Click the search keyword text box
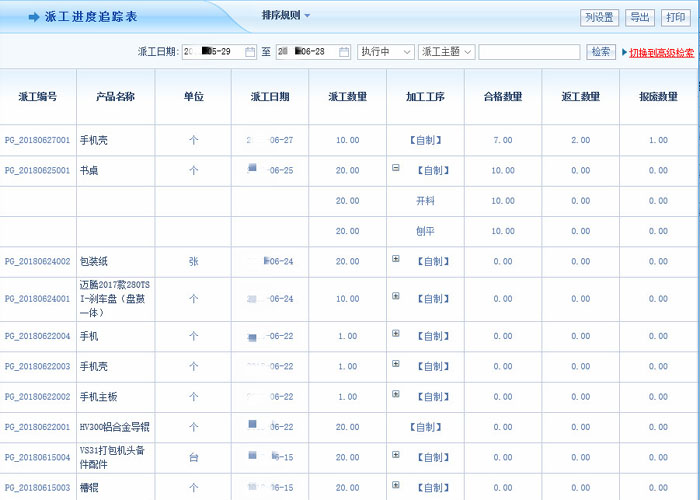The height and width of the screenshot is (500, 700). pyautogui.click(x=529, y=52)
